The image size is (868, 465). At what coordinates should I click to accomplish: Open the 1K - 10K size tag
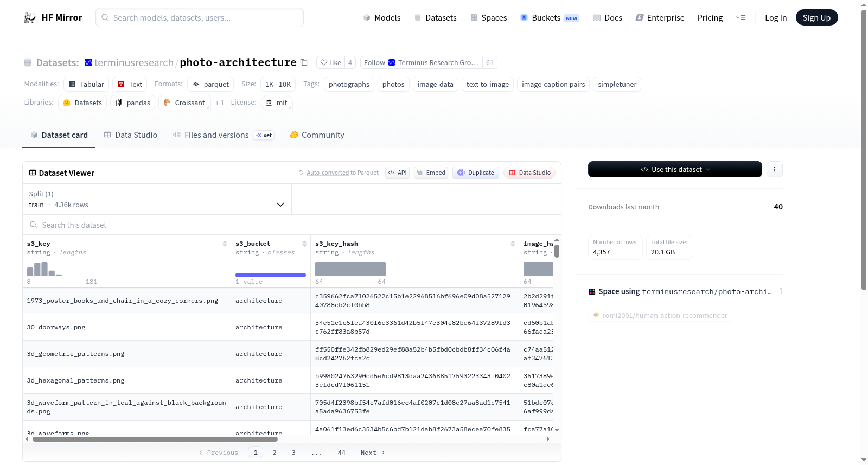pyautogui.click(x=278, y=85)
